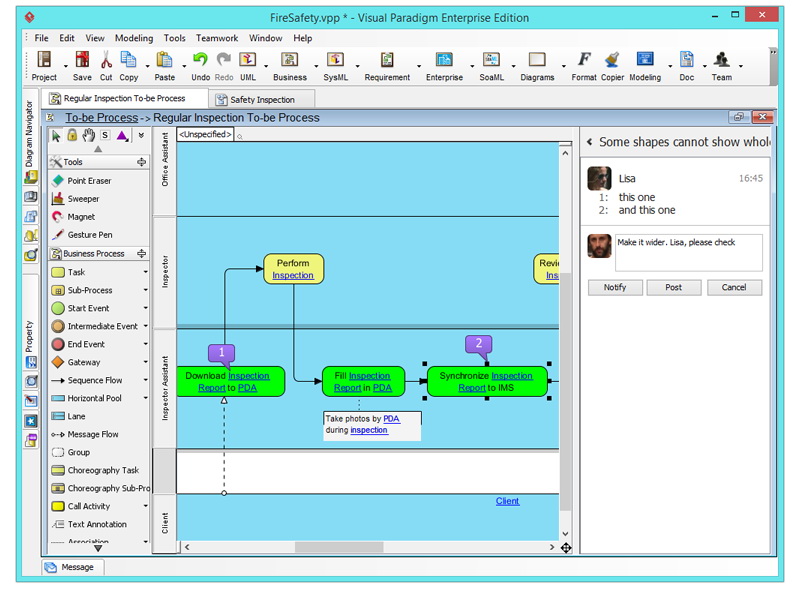This screenshot has width=800, height=590.
Task: Expand the Sub-Process dropdown arrow
Action: tap(145, 290)
